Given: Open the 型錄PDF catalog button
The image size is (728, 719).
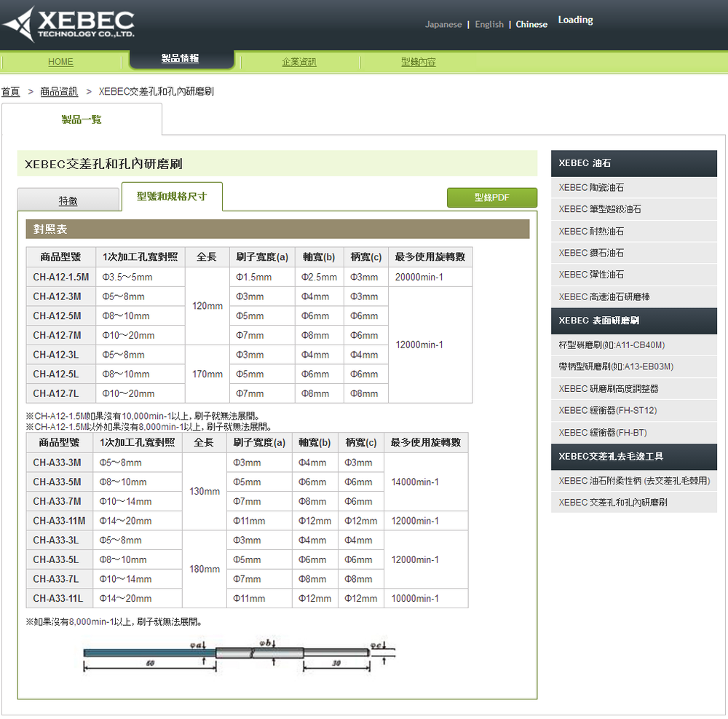Looking at the screenshot, I should tap(491, 197).
